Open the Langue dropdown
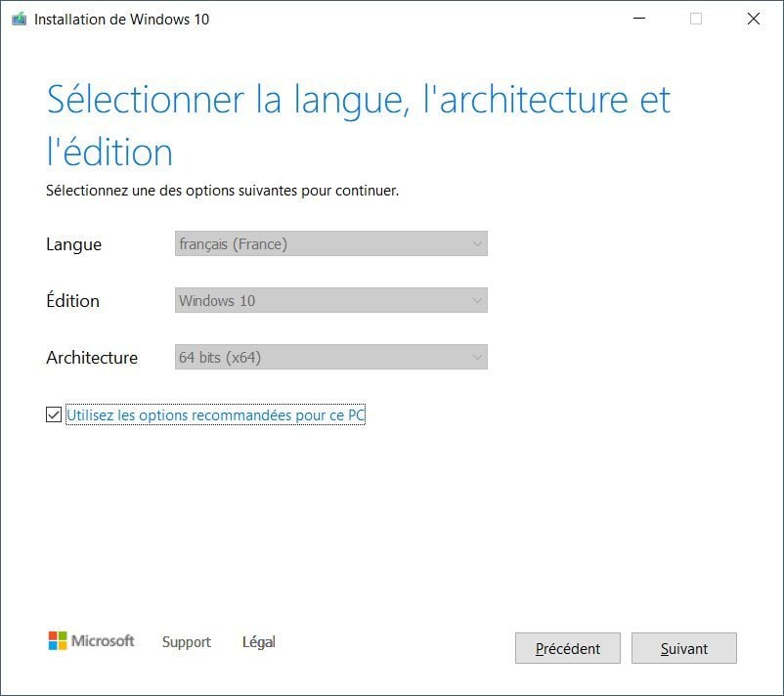 pyautogui.click(x=331, y=243)
